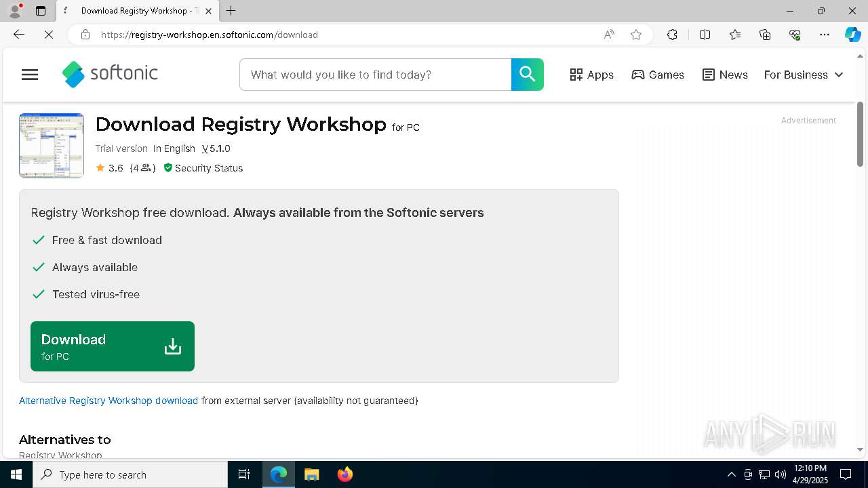Image resolution: width=868 pixels, height=488 pixels.
Task: Open Firefox from the taskbar
Action: click(x=345, y=474)
